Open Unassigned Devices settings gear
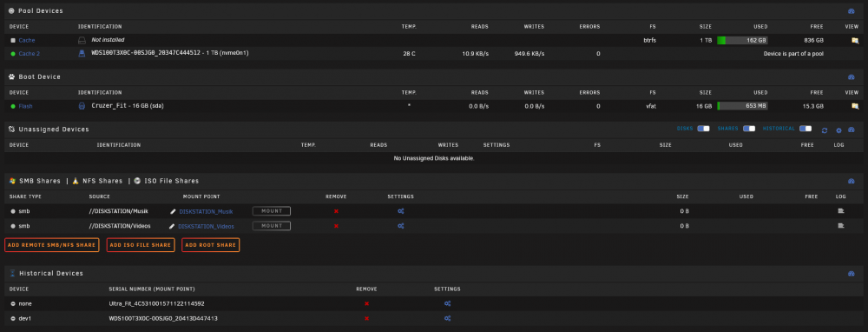The image size is (868, 332). [x=838, y=130]
